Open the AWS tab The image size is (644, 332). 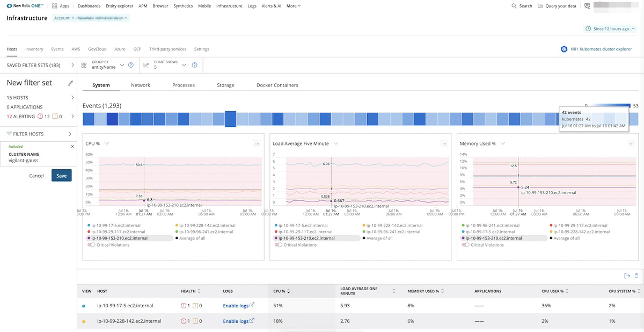click(x=76, y=49)
